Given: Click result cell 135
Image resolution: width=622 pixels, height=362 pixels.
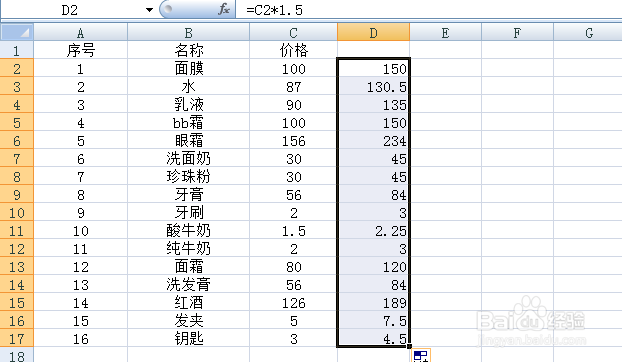Looking at the screenshot, I should (x=373, y=105).
